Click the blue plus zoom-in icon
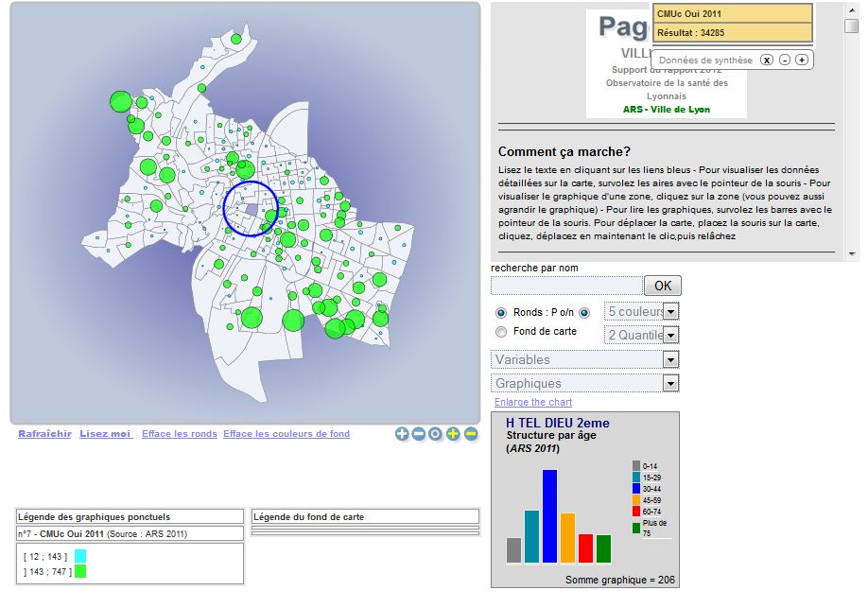The height and width of the screenshot is (608, 868). tap(402, 434)
